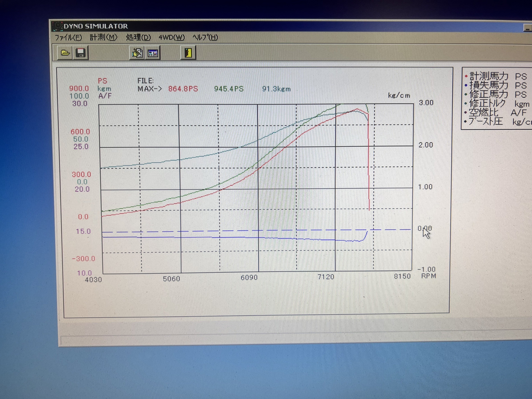
Task: Click the 4030 RPM axis label
Action: click(x=93, y=280)
